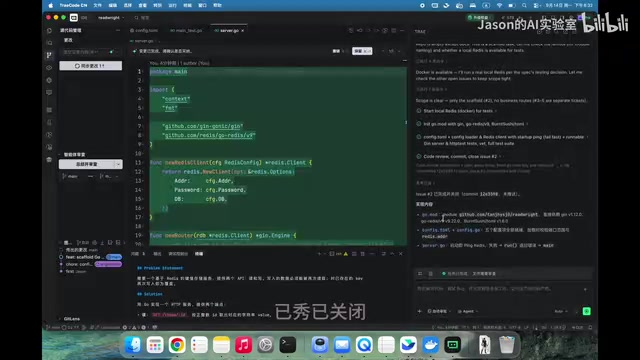Viewport: 640px width, 360px height.
Task: Click the green send button in chat
Action: [587, 311]
